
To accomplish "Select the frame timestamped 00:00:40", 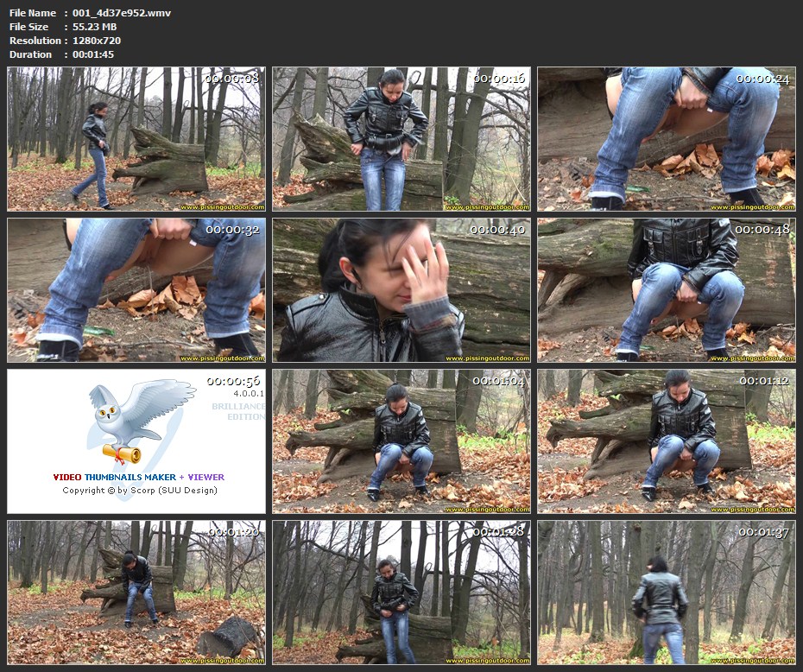I will tap(401, 290).
